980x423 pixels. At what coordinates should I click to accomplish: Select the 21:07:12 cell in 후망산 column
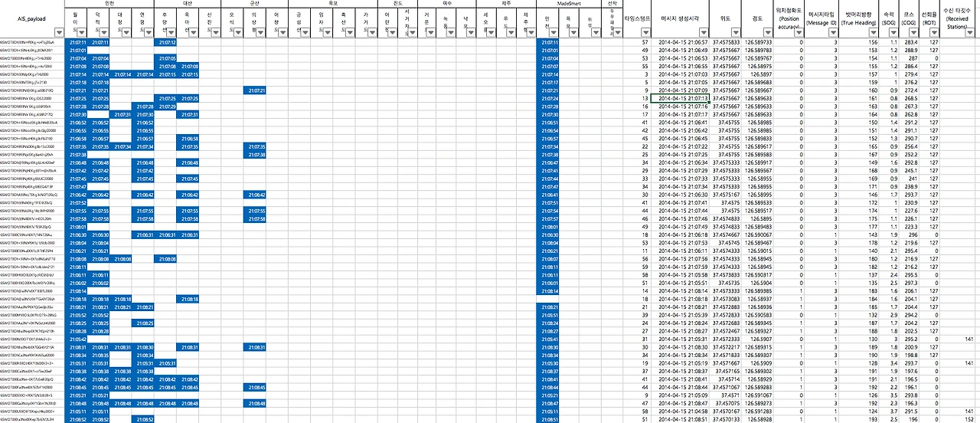pyautogui.click(x=167, y=42)
